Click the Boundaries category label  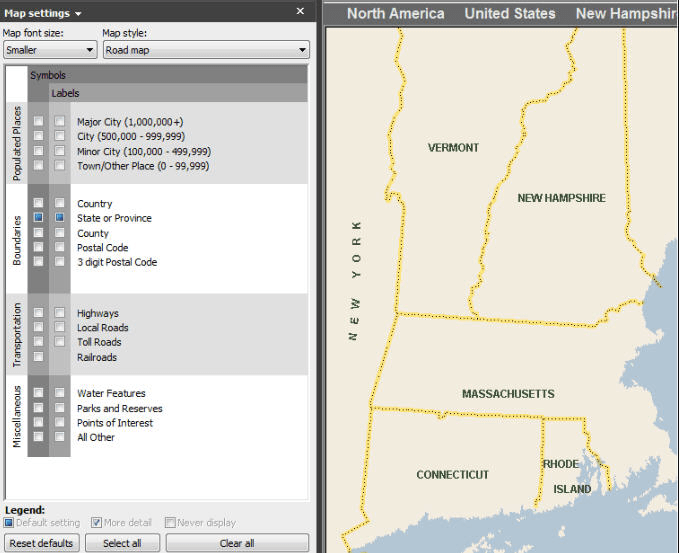pyautogui.click(x=17, y=240)
